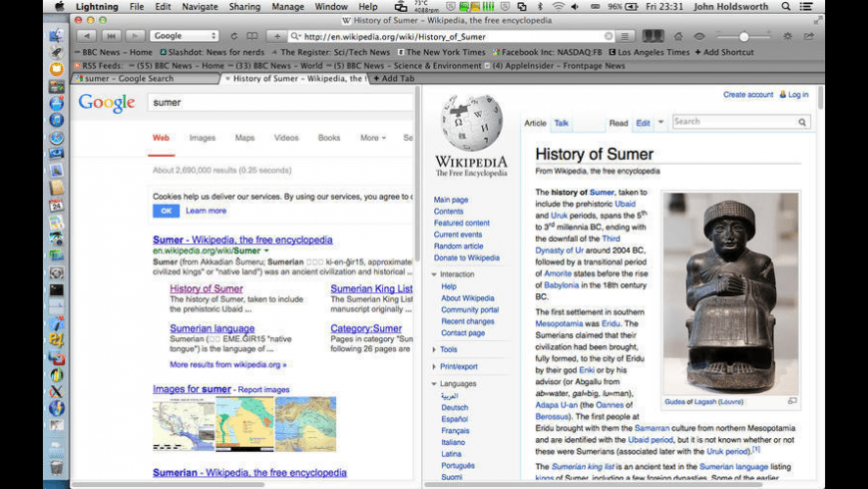Image resolution: width=868 pixels, height=489 pixels.
Task: Open Spotlight search magnifier in menu bar
Action: pyautogui.click(x=786, y=7)
